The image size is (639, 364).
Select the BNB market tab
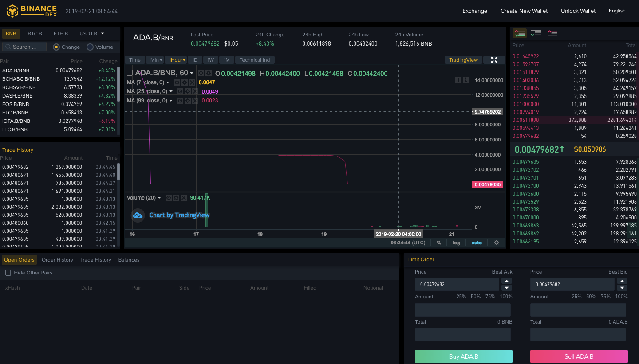(11, 34)
